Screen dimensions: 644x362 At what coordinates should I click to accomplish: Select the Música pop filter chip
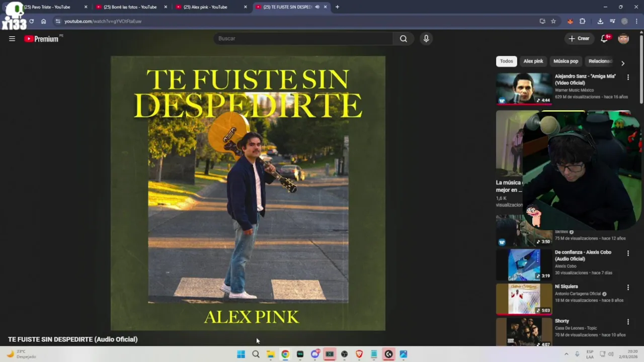[566, 61]
